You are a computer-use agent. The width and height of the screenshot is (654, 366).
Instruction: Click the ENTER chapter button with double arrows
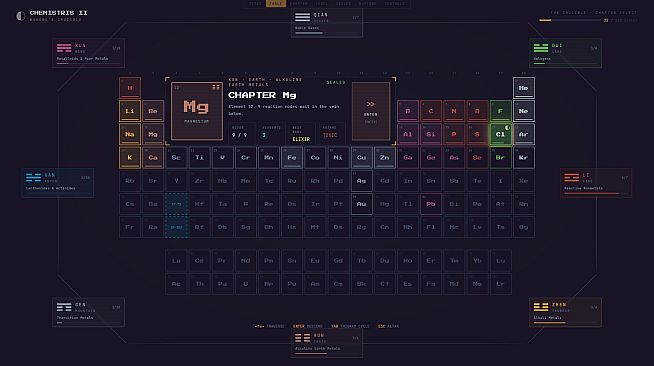tap(371, 111)
